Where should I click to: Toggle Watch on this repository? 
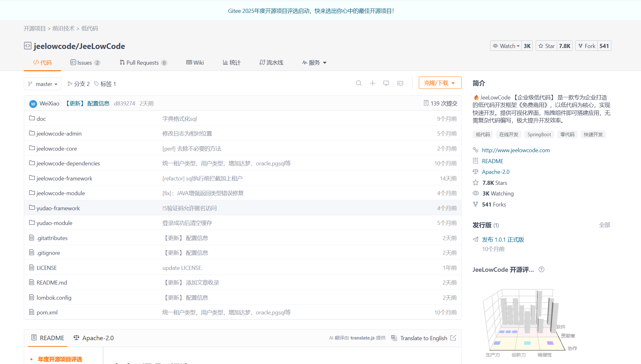coord(506,46)
